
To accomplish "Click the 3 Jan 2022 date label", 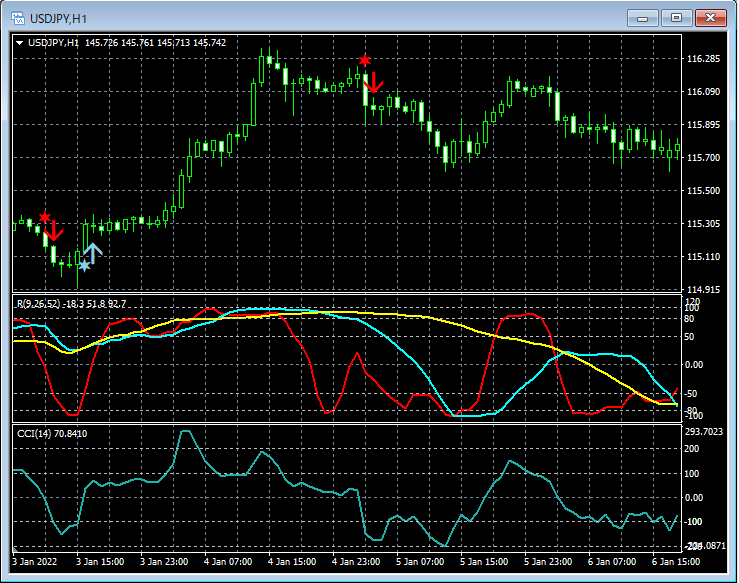I will pos(34,562).
